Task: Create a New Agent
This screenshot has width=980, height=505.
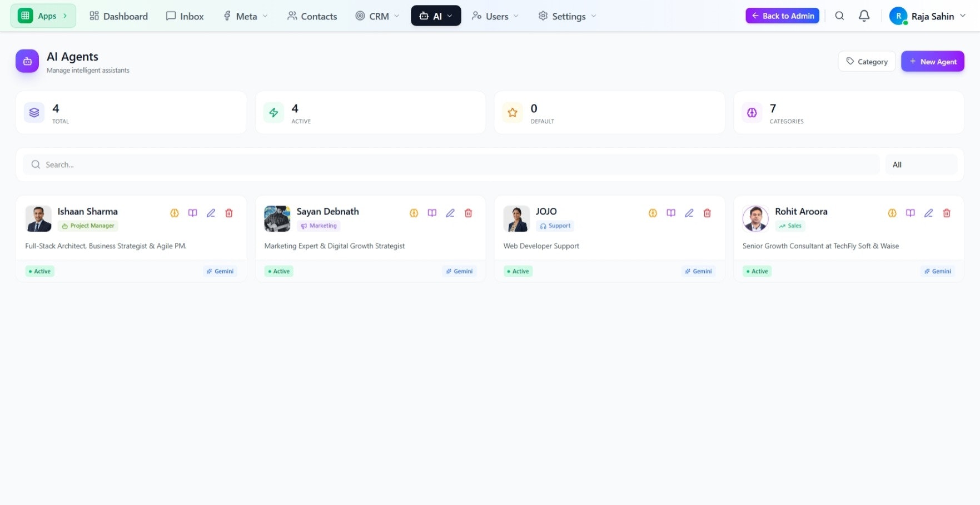Action: coord(932,61)
